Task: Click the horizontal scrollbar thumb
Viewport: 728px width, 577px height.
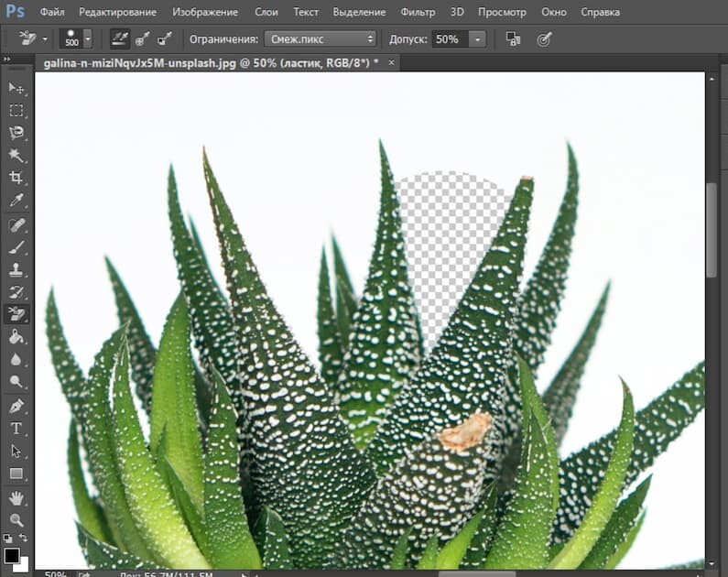Action: [477, 574]
